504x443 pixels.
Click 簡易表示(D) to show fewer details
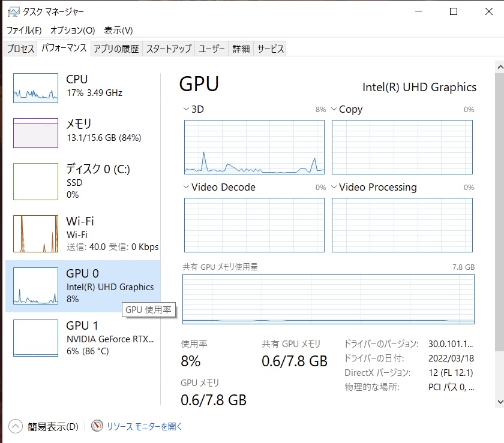coord(53,427)
